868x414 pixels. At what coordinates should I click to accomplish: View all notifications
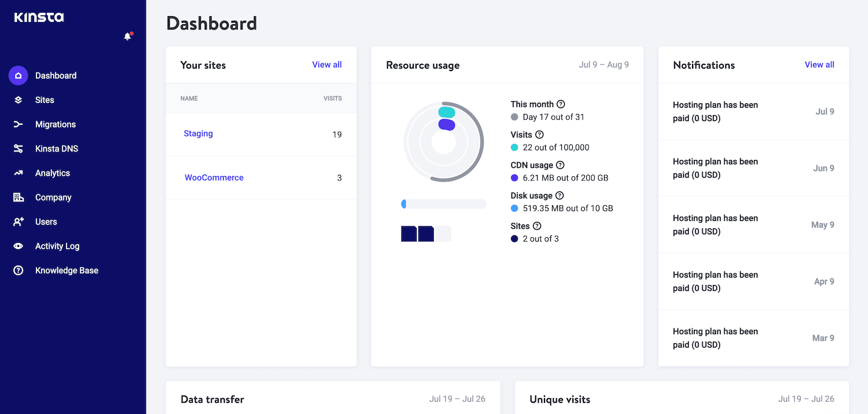coord(819,64)
